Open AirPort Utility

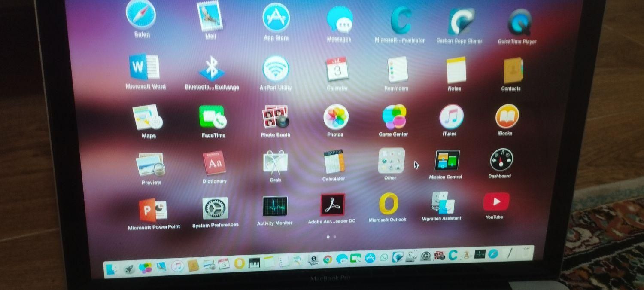coord(275,69)
